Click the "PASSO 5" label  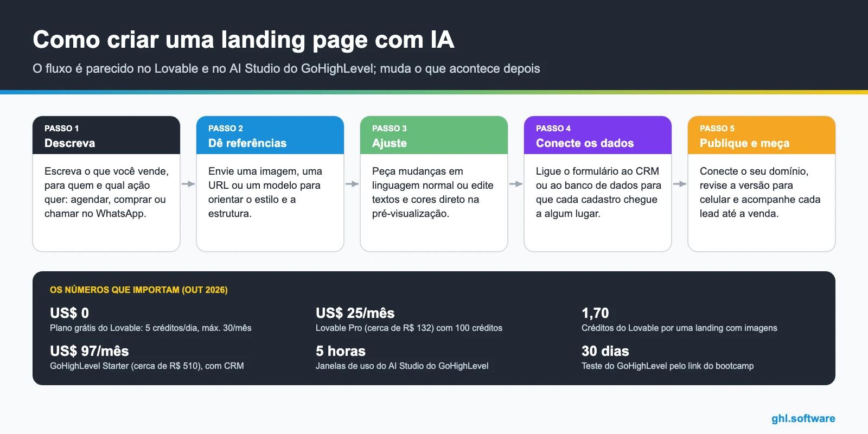click(x=717, y=129)
